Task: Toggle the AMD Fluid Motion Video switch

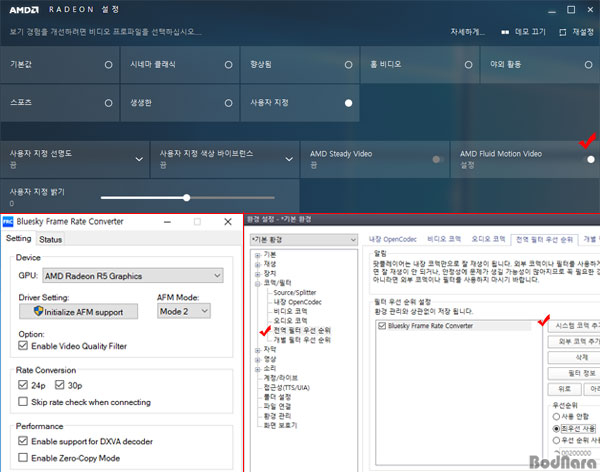Action: (x=589, y=159)
